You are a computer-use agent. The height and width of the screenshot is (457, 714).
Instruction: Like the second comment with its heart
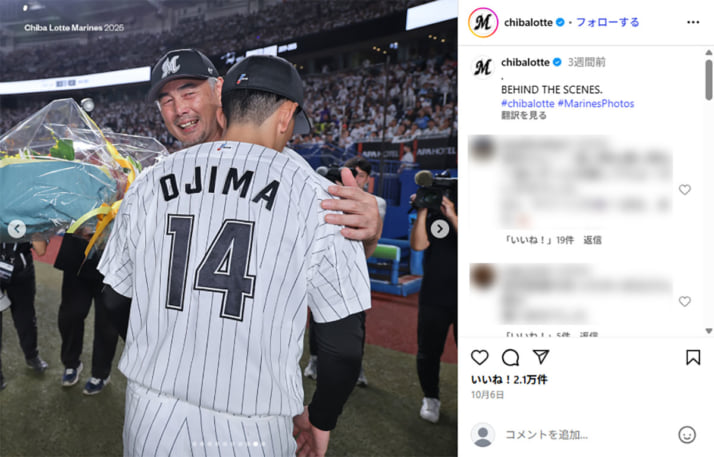click(x=684, y=301)
